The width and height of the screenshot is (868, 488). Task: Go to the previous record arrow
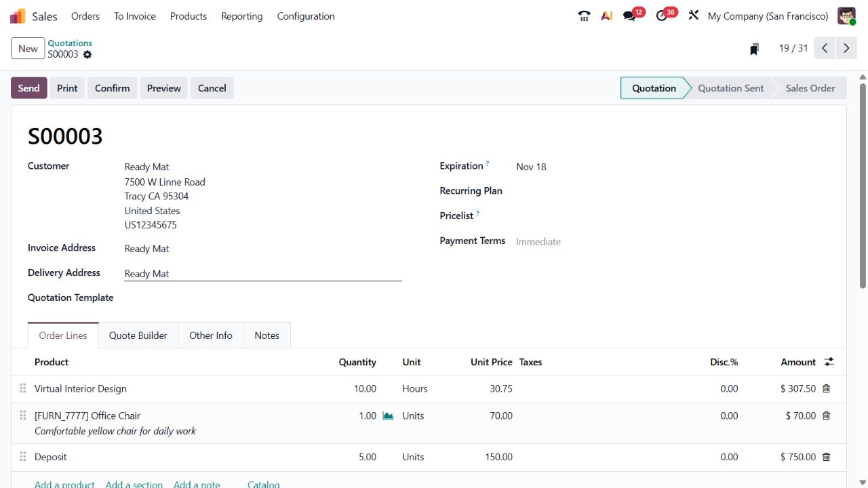pyautogui.click(x=825, y=48)
